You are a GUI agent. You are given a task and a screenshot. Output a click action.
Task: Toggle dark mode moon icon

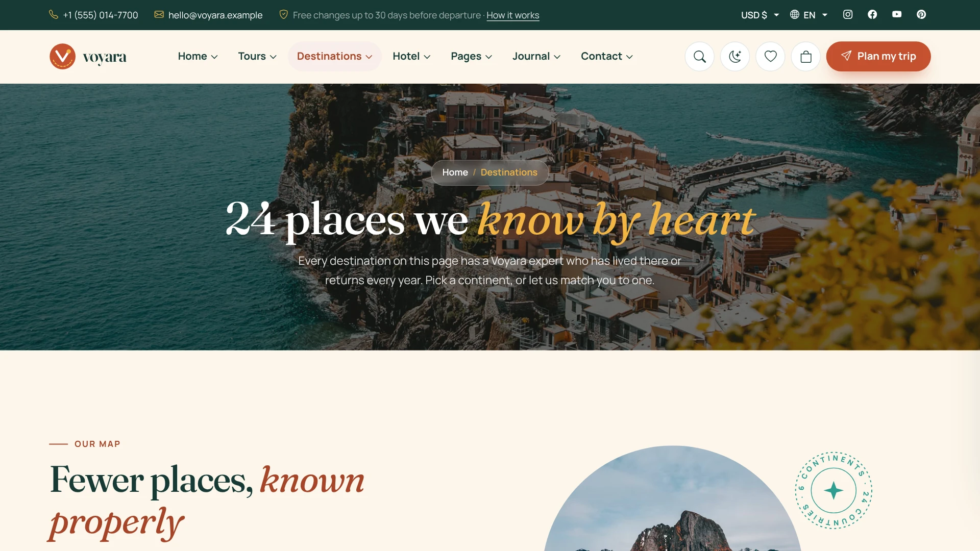pyautogui.click(x=735, y=56)
